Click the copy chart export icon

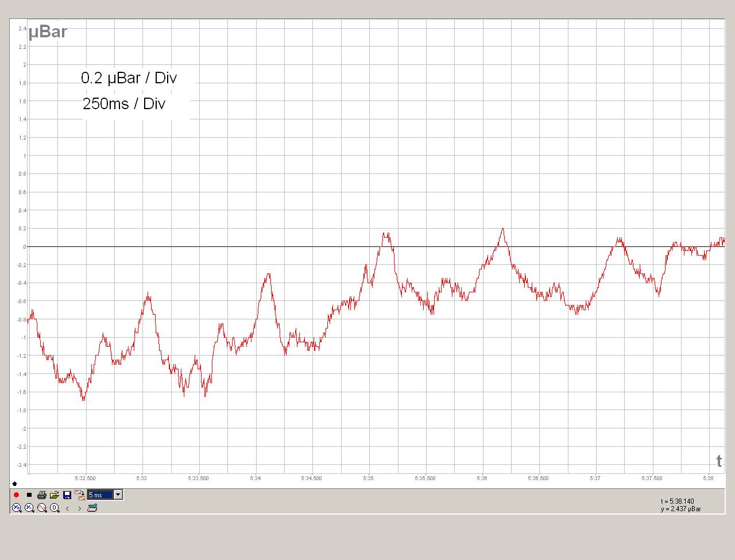tap(79, 495)
